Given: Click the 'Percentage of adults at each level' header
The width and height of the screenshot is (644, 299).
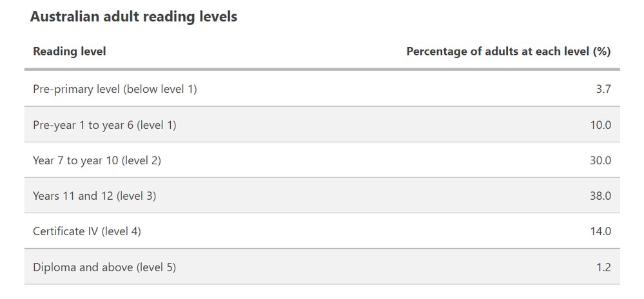Looking at the screenshot, I should coord(498,52).
